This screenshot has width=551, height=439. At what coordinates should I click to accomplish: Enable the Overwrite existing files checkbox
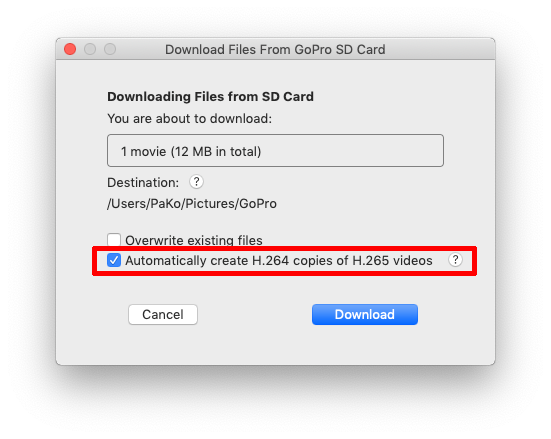(114, 240)
